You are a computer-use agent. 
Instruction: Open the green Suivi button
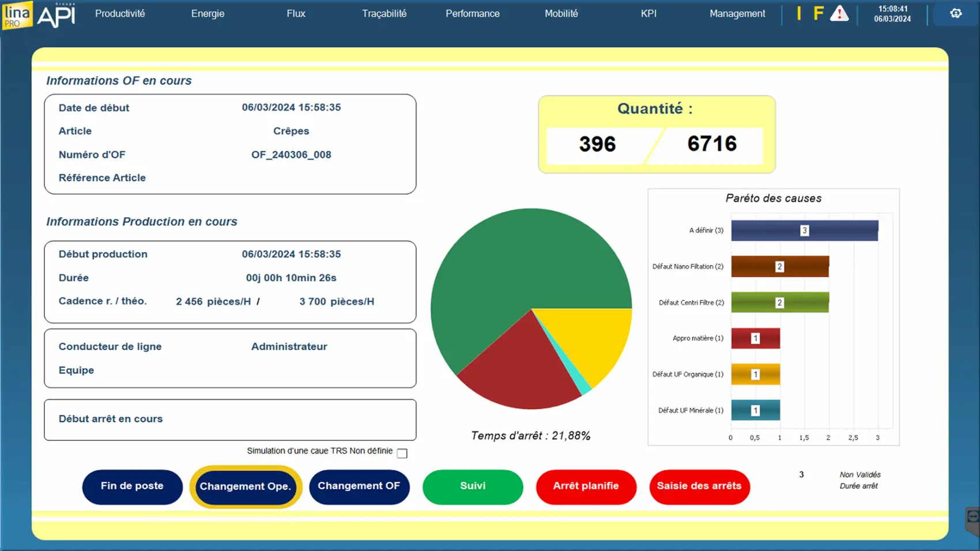pyautogui.click(x=473, y=486)
